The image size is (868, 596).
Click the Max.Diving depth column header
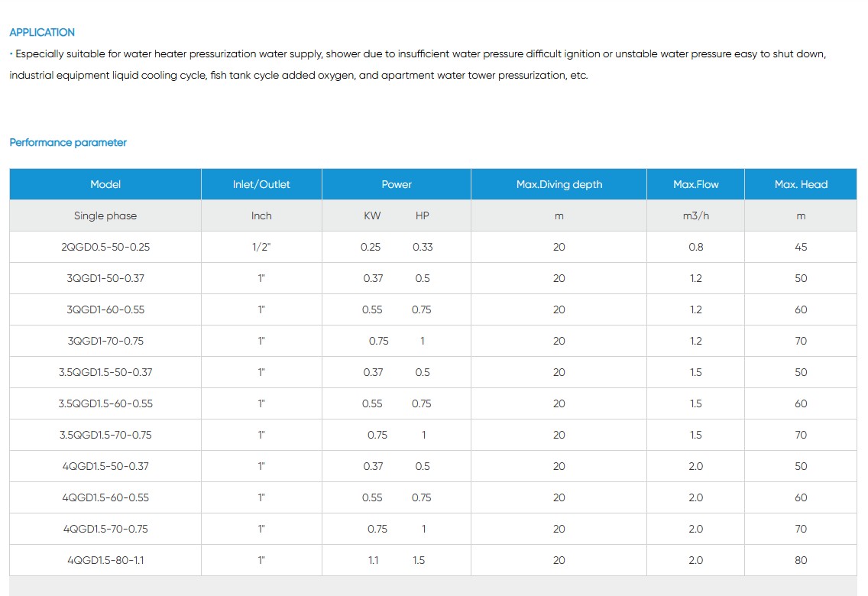coord(559,184)
